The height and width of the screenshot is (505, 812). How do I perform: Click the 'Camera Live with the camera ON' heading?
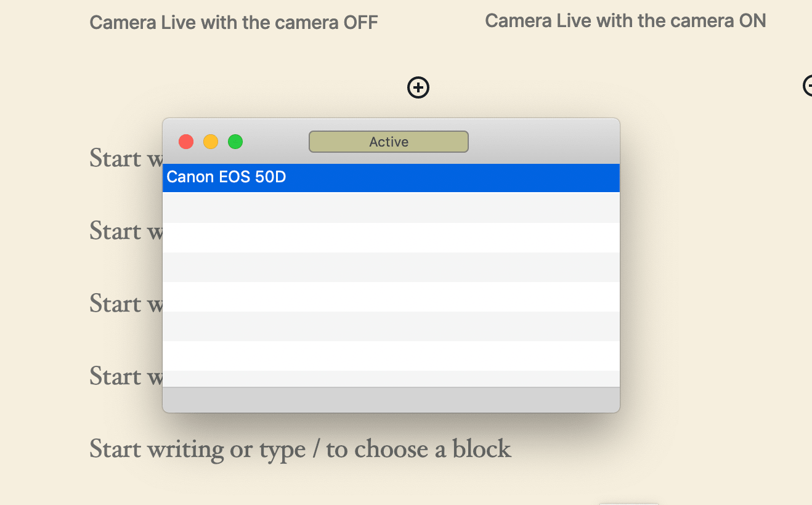pyautogui.click(x=625, y=20)
